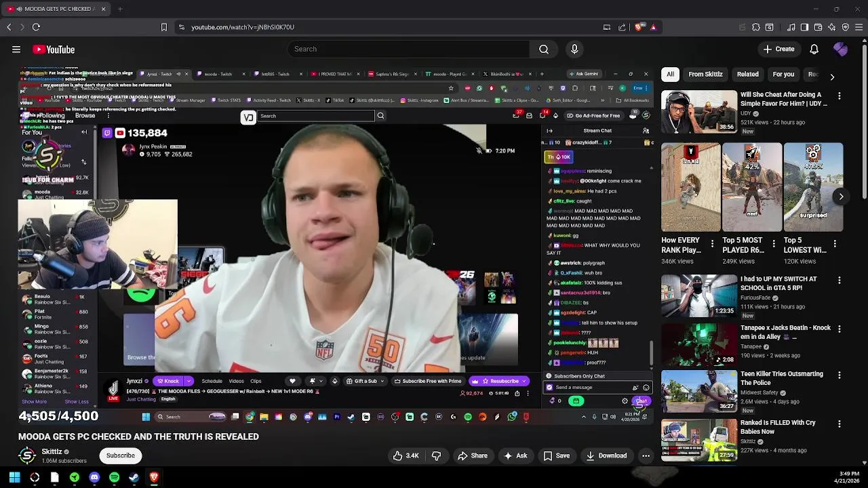
Task: Bookmark this page with the bookmark icon
Action: point(163,27)
